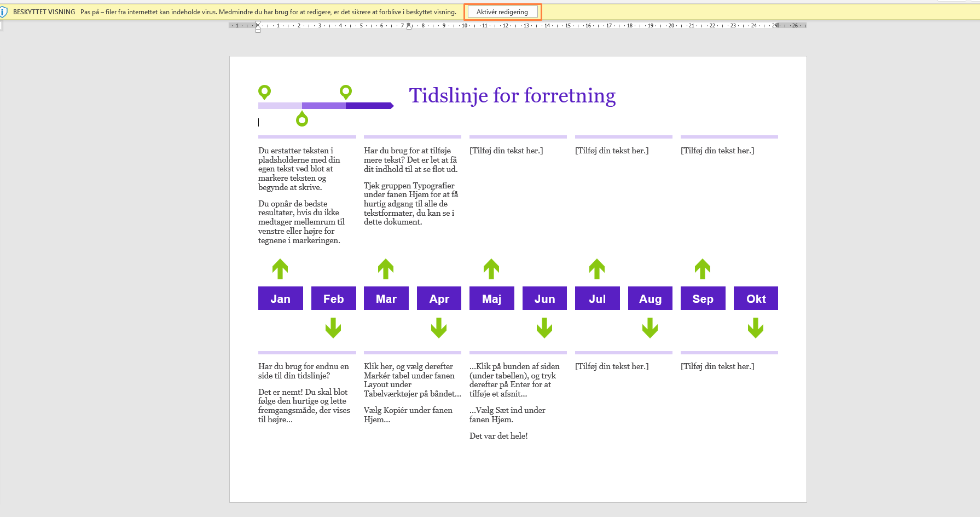Screen dimensions: 980x517
Task: Click the green up arrow above Mar
Action: (386, 269)
